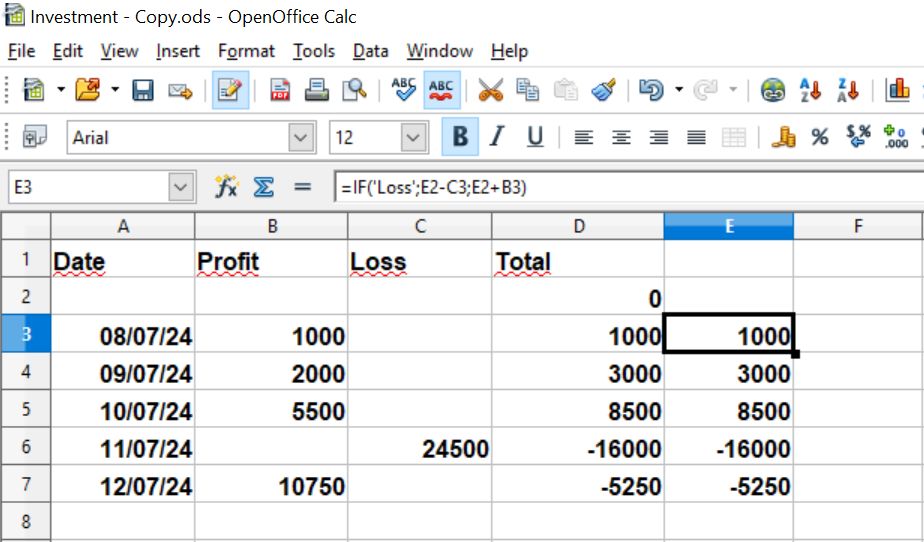Click the Merge Cells icon

coord(734,138)
